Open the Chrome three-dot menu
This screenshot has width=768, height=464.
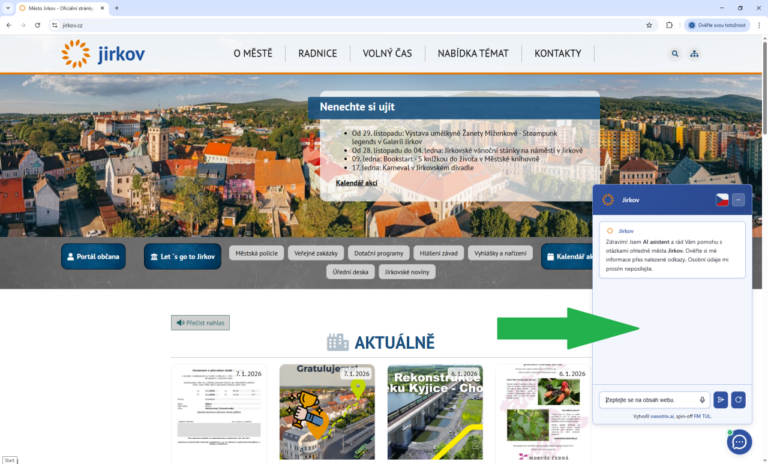tap(758, 25)
